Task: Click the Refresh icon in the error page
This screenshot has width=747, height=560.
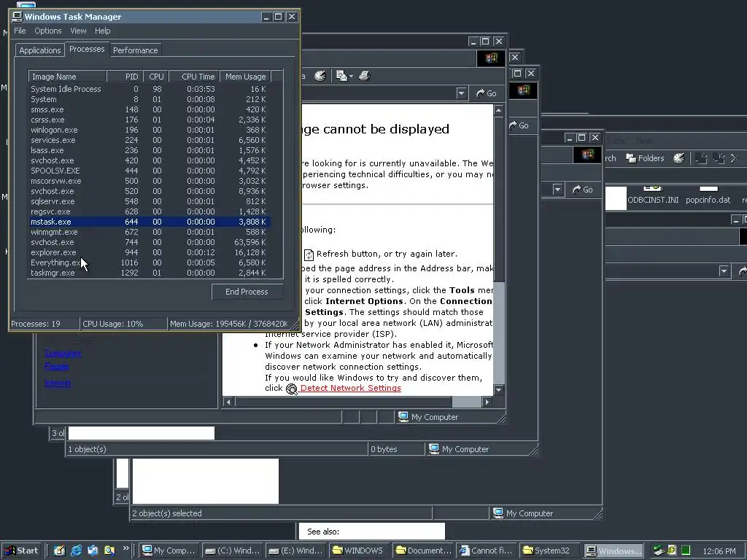Action: tap(309, 254)
